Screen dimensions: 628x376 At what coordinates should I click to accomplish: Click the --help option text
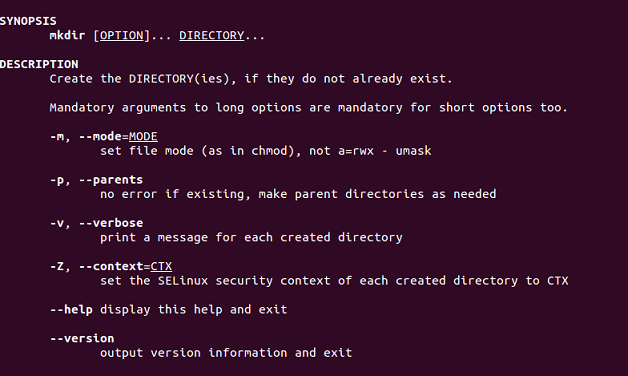click(x=71, y=310)
